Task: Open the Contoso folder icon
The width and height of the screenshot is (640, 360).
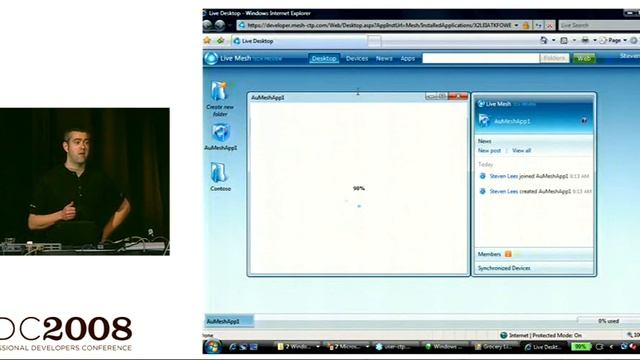Action: coord(219,173)
